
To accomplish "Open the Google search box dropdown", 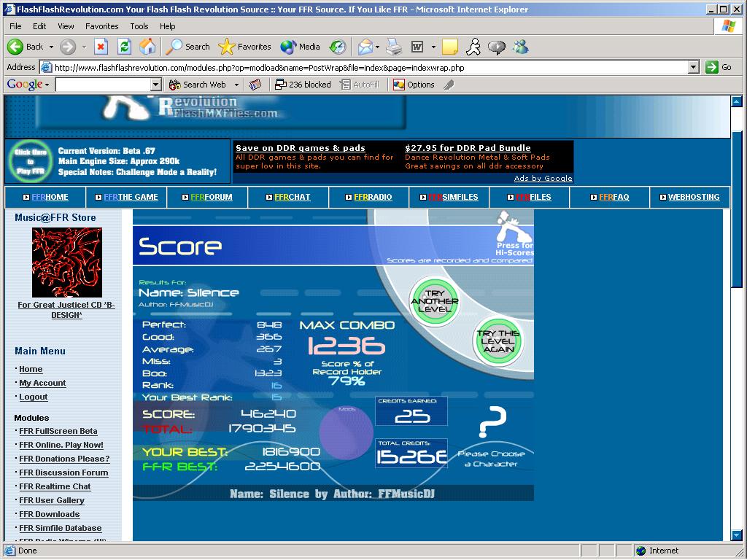I will tap(156, 85).
